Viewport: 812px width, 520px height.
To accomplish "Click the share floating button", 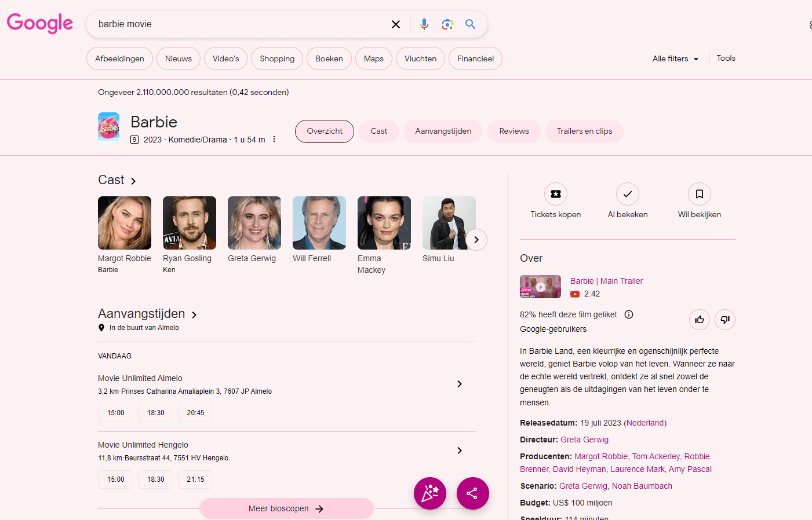I will click(473, 493).
